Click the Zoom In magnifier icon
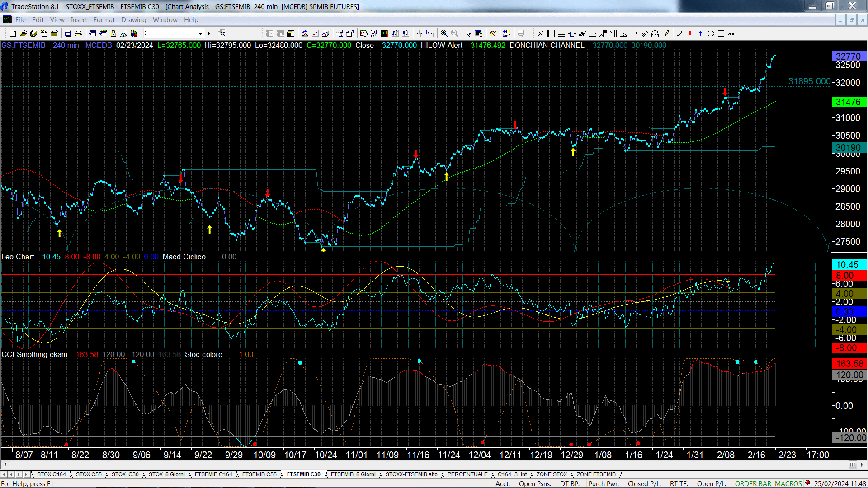868x488 pixels. click(444, 33)
